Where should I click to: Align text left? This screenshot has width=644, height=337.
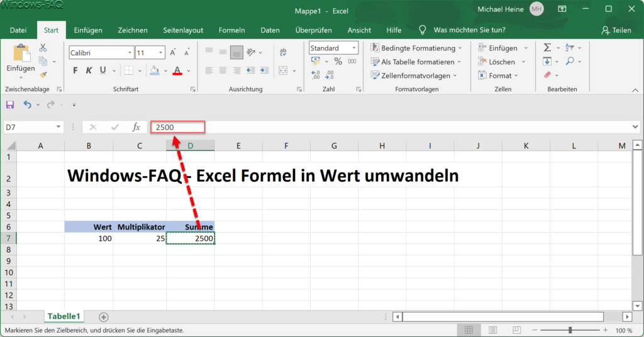pos(209,70)
